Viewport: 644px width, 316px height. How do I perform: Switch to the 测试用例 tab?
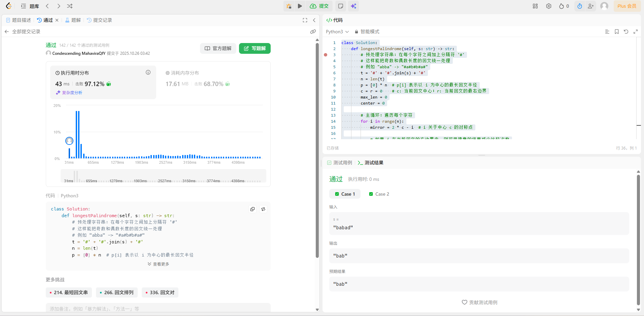pos(339,163)
